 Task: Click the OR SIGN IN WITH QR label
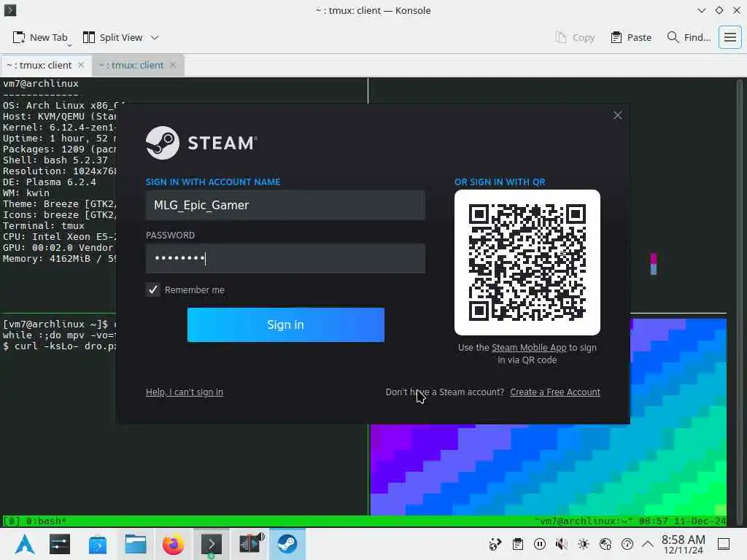point(500,182)
